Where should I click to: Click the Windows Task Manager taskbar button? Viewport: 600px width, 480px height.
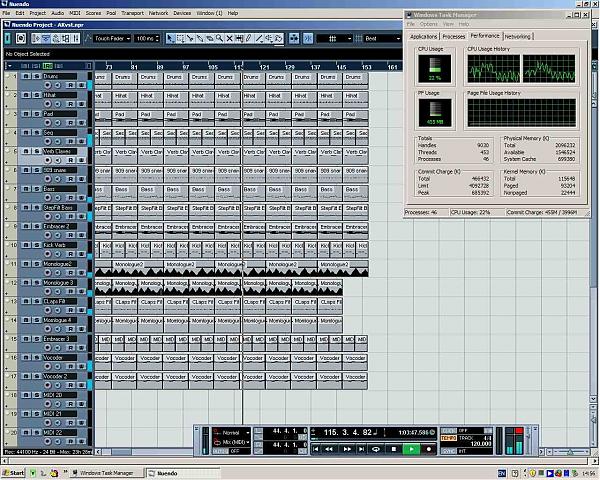tap(105, 472)
